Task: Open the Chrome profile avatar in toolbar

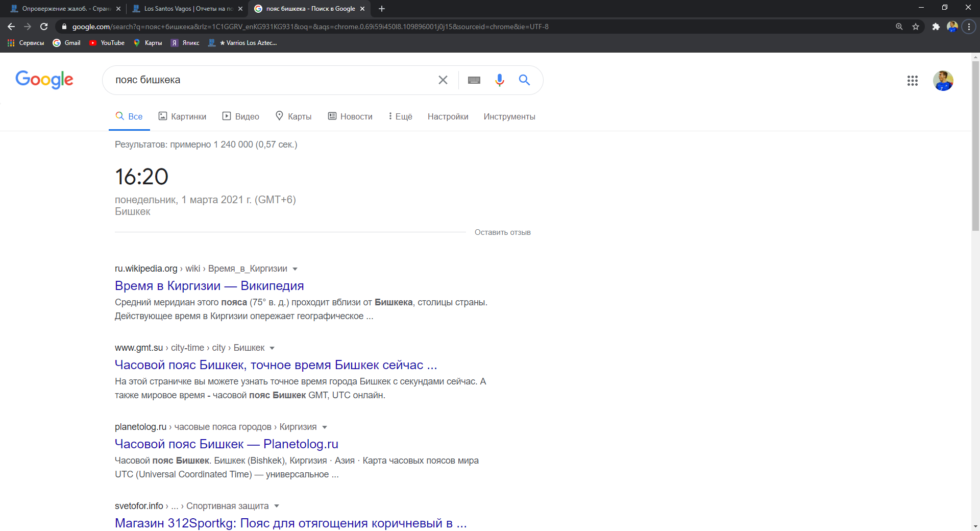Action: point(952,27)
